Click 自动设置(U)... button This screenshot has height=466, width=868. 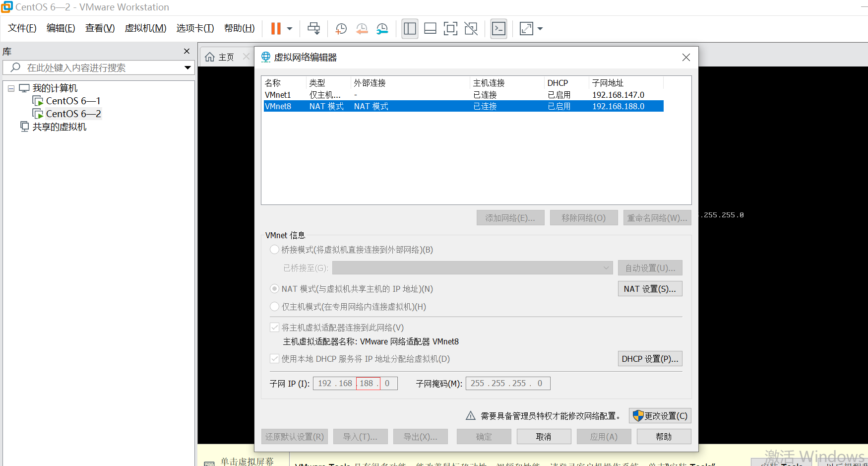click(x=650, y=268)
